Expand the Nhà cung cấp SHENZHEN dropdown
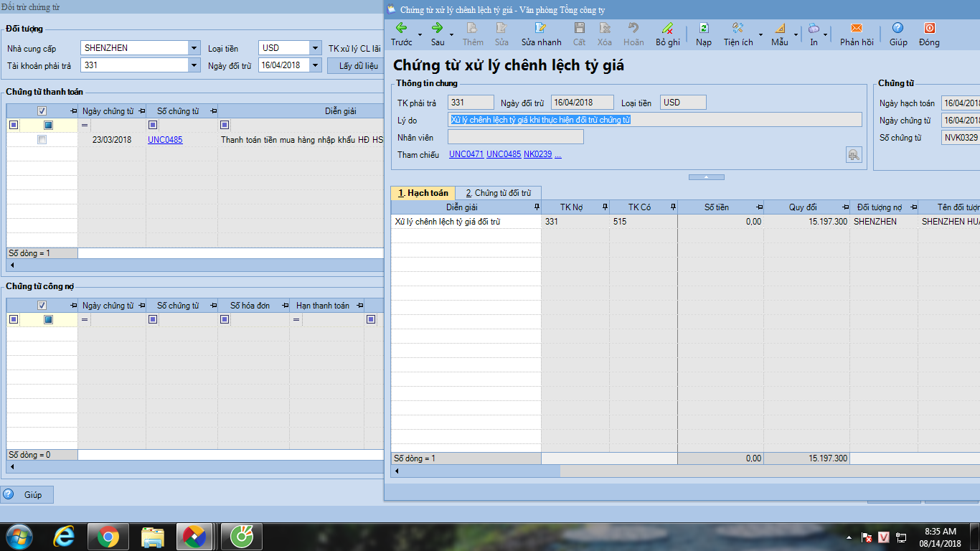 [x=194, y=48]
